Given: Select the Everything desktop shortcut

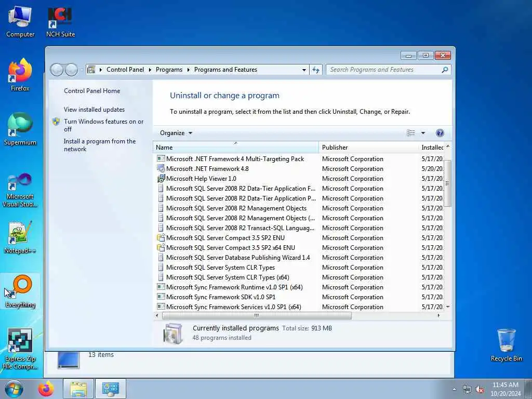Looking at the screenshot, I should (20, 291).
